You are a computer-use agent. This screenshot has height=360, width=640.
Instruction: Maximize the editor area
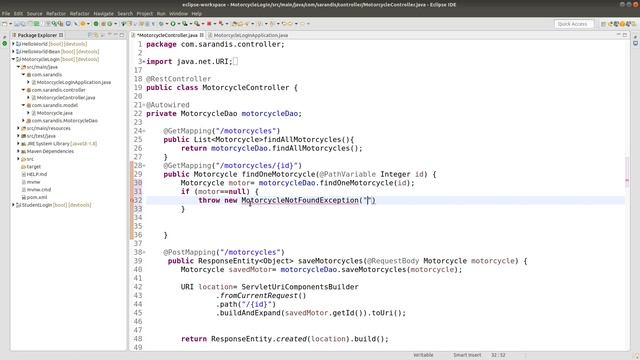(x=625, y=35)
